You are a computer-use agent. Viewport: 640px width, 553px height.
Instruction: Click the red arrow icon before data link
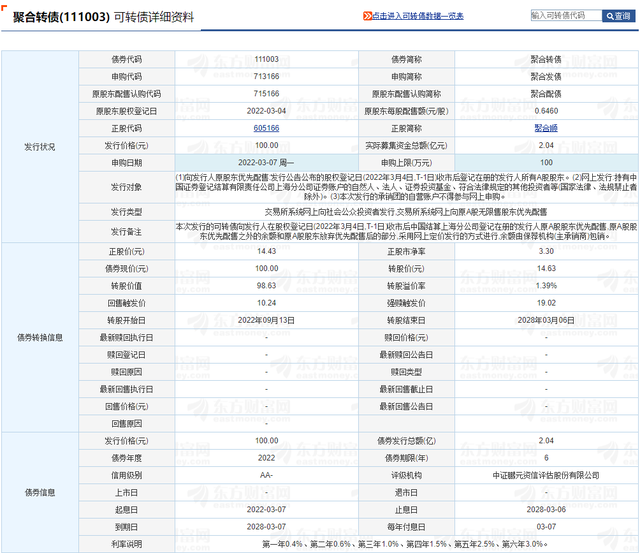pos(367,16)
